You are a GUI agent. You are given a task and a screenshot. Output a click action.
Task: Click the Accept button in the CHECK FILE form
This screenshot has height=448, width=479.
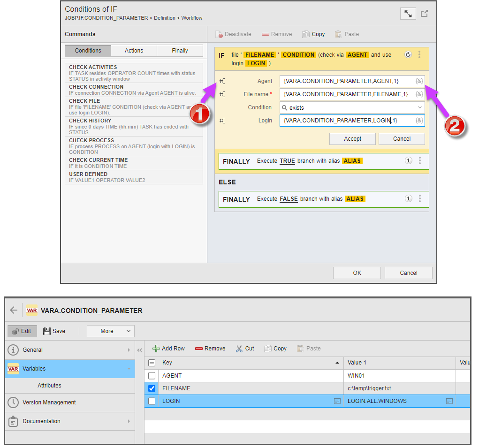pos(352,138)
